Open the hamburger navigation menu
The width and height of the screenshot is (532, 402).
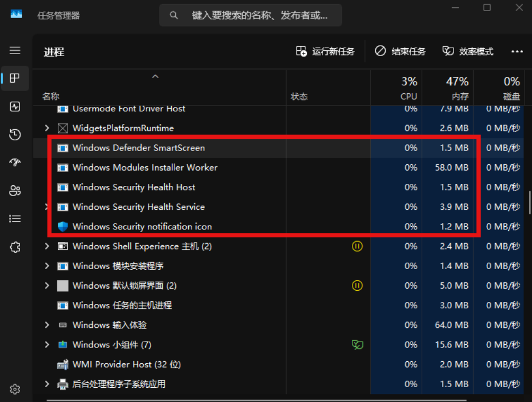click(x=15, y=50)
